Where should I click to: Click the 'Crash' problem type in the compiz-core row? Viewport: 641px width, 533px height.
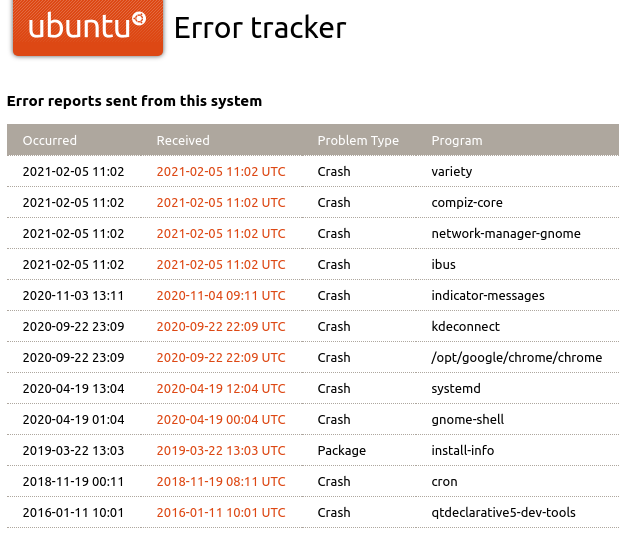(334, 202)
